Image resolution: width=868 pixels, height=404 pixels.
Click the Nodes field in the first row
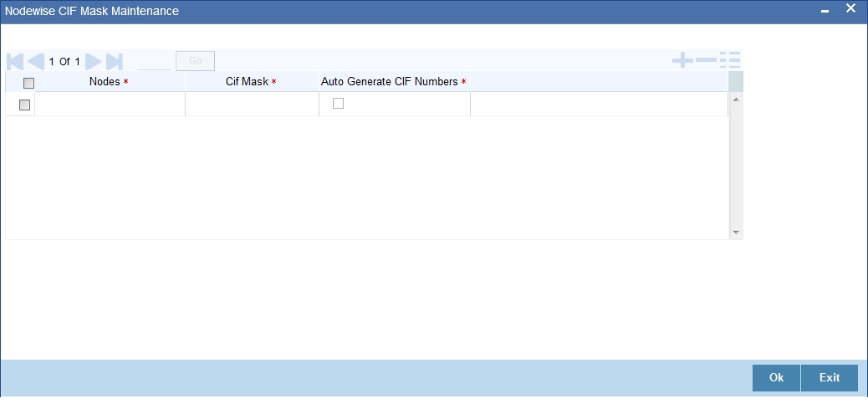tap(110, 104)
